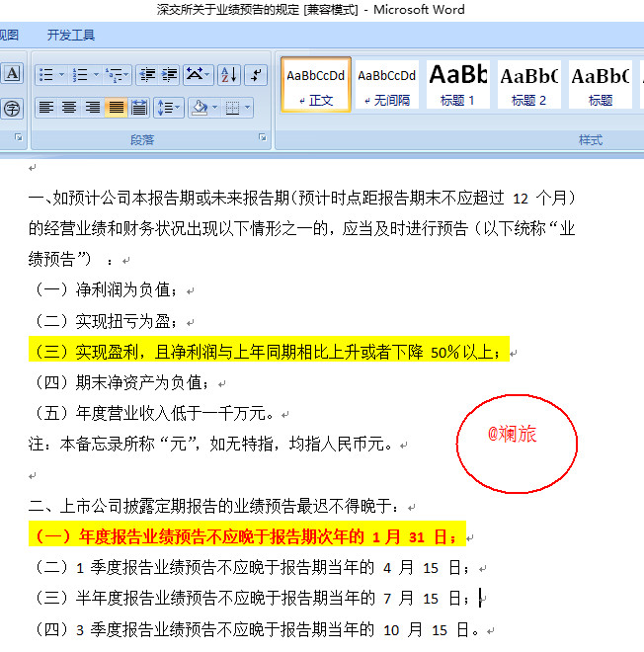Expand the multilevel list dropdown arrow
Screen dimensions: 644x652
[x=126, y=75]
